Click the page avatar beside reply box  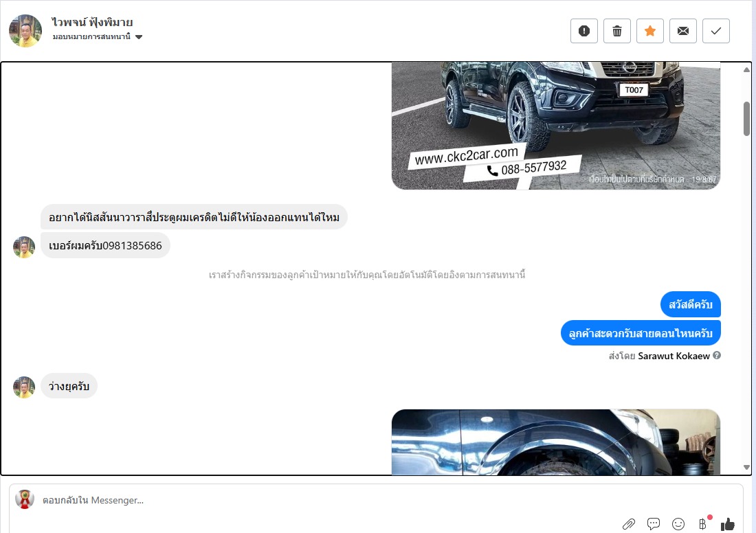[25, 499]
